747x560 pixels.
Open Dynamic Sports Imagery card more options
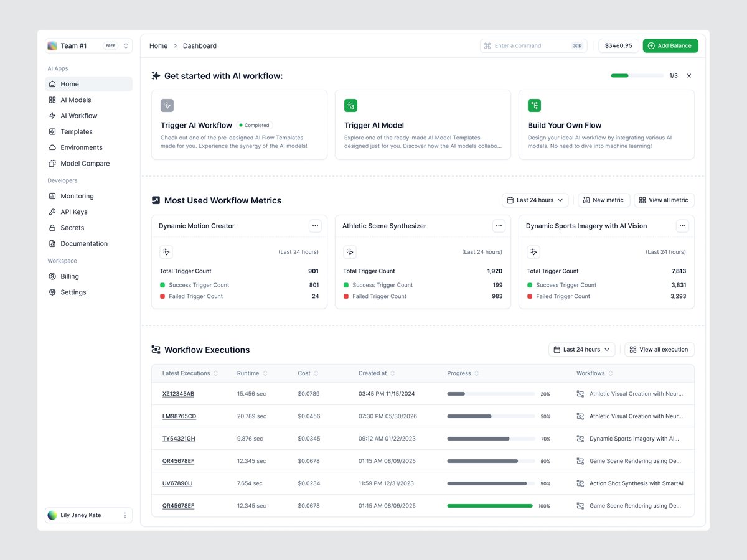[682, 226]
